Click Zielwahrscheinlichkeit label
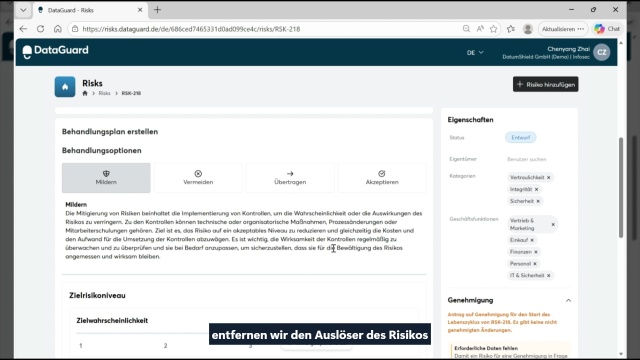The image size is (640, 360). click(112, 320)
